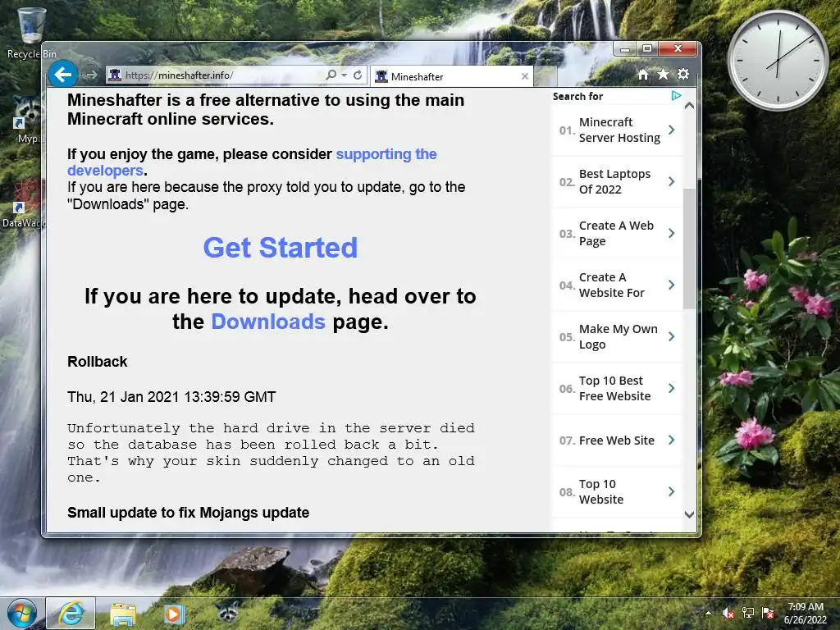Open a new blank tab
Image resolution: width=840 pixels, height=630 pixels.
point(545,76)
